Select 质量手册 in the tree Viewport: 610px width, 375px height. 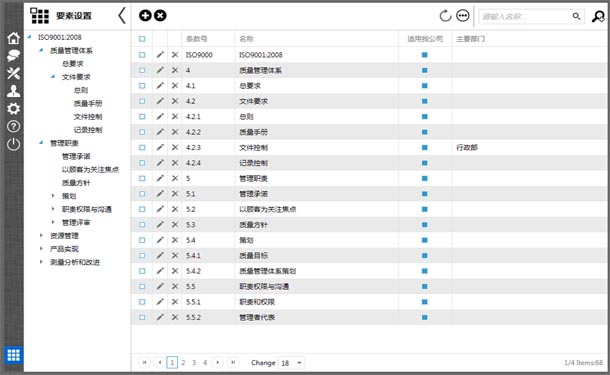[x=88, y=103]
